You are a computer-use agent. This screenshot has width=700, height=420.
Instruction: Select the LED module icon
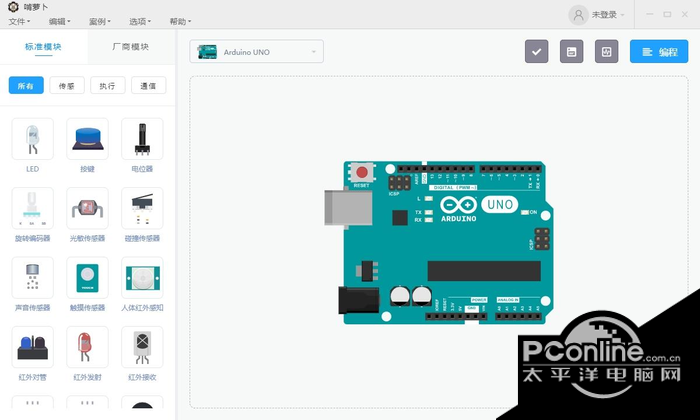tap(33, 139)
